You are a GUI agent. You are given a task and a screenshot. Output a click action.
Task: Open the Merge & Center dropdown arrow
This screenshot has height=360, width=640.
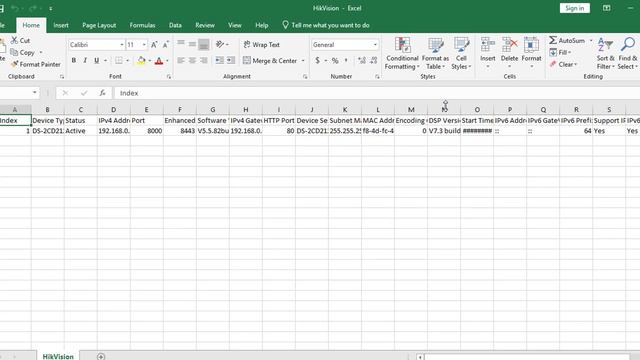point(303,60)
